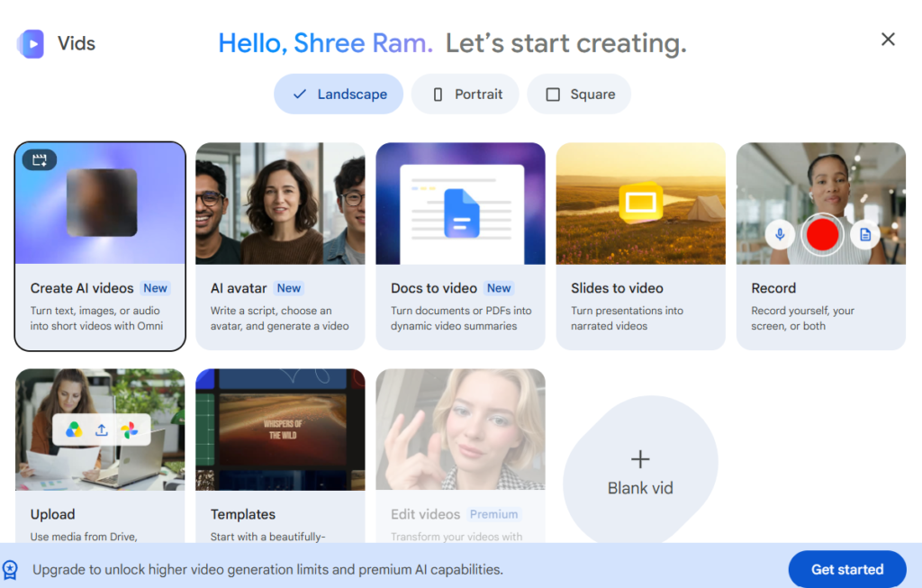Image resolution: width=922 pixels, height=588 pixels.
Task: Click the blue Docs file icon
Action: pyautogui.click(x=462, y=213)
